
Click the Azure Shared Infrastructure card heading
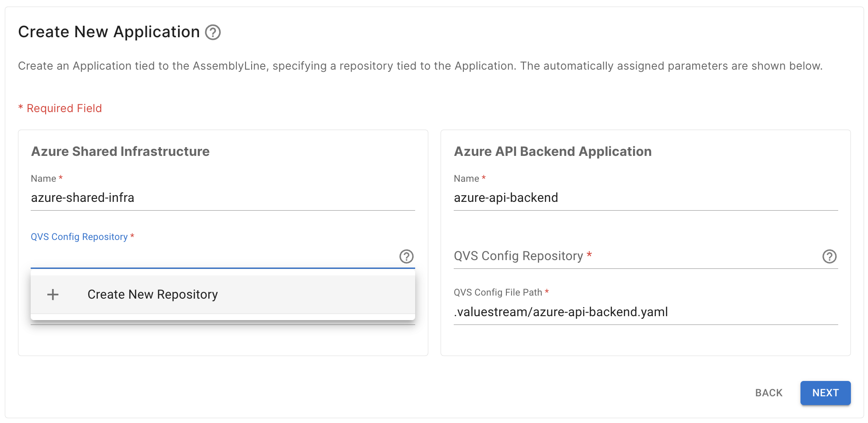click(x=120, y=152)
